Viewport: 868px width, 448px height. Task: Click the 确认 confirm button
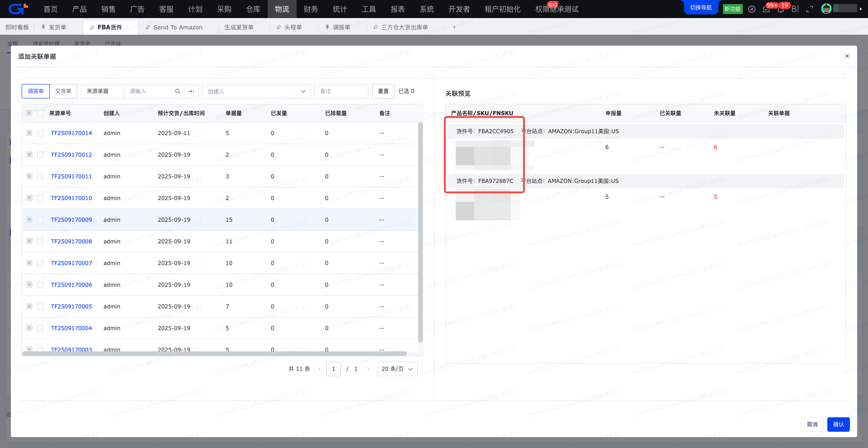839,425
